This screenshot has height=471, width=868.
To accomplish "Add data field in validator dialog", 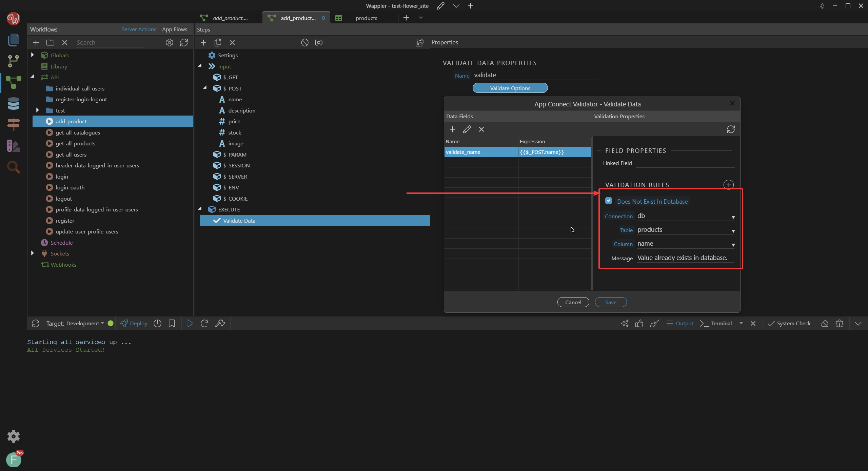I will pos(452,129).
